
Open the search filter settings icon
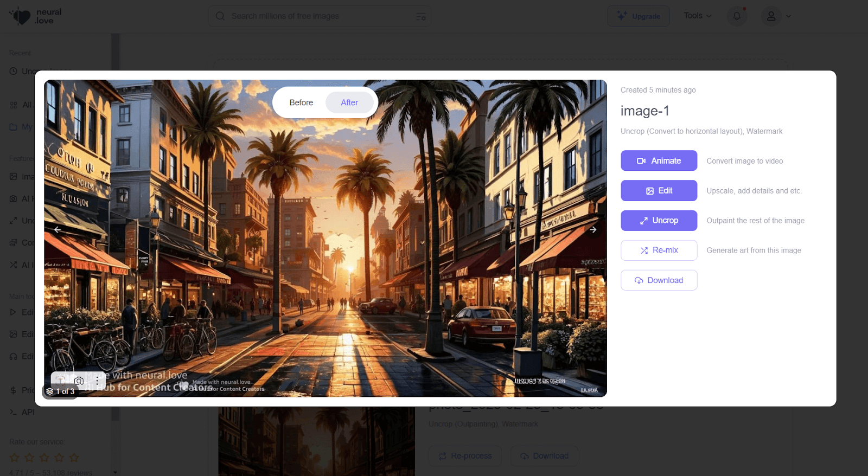[420, 16]
